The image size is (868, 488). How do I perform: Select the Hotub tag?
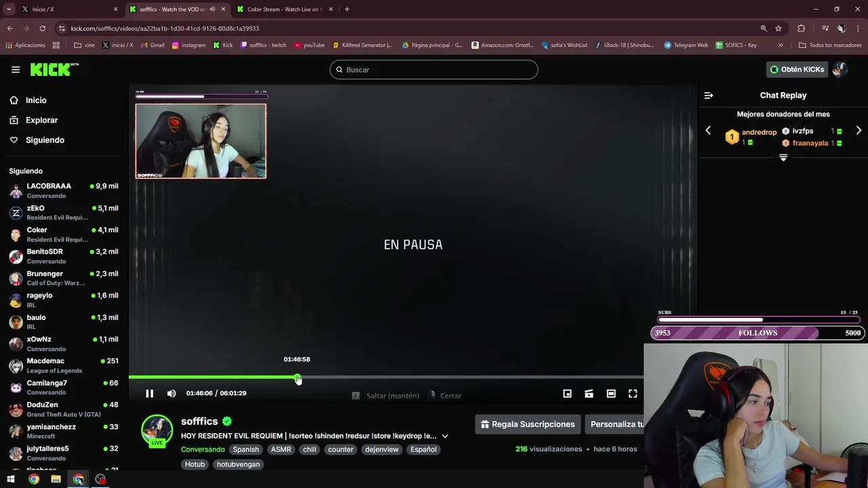(x=195, y=464)
